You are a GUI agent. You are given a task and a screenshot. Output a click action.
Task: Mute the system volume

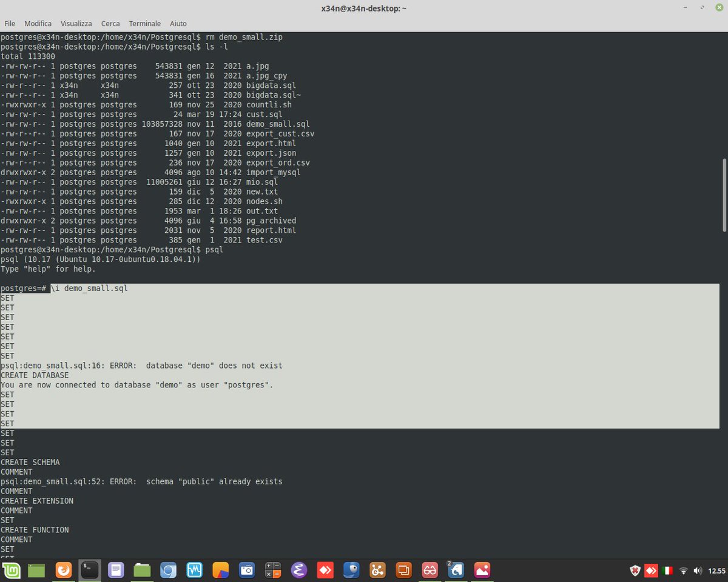coord(696,570)
